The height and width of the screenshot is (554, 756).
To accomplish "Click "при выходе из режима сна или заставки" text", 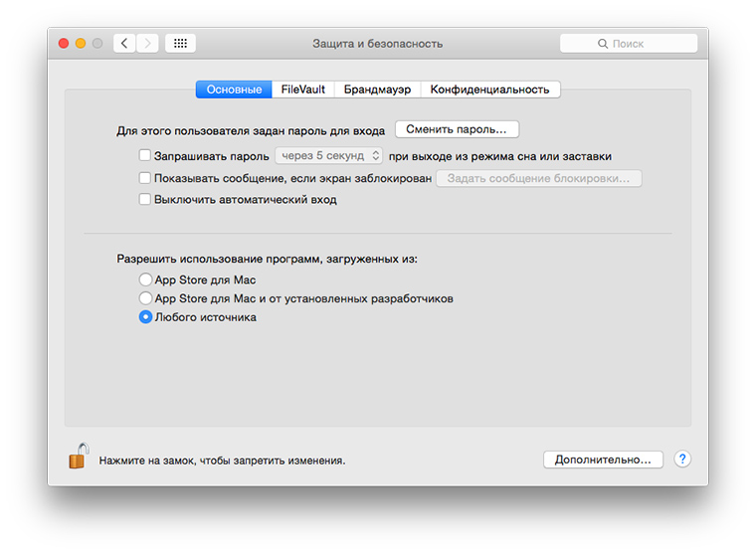I will pos(500,156).
